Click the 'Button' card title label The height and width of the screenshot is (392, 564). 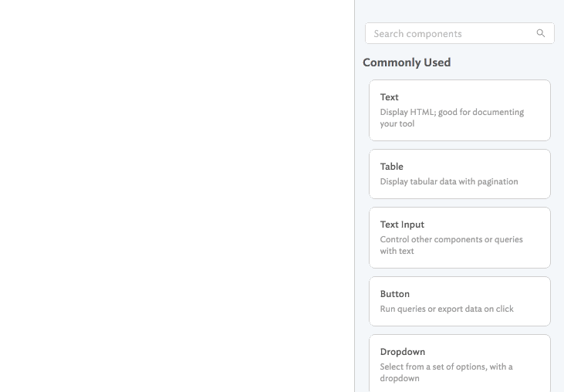(x=395, y=294)
